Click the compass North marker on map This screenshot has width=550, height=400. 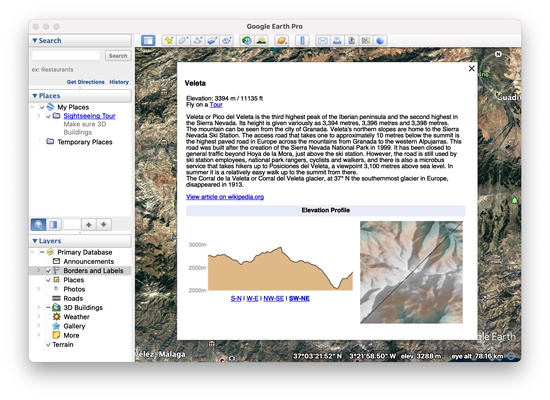[498, 54]
